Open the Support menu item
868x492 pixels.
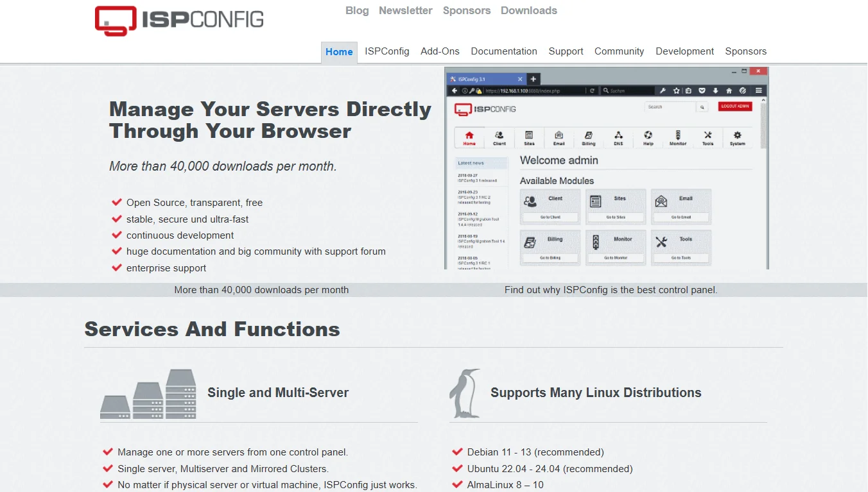566,51
